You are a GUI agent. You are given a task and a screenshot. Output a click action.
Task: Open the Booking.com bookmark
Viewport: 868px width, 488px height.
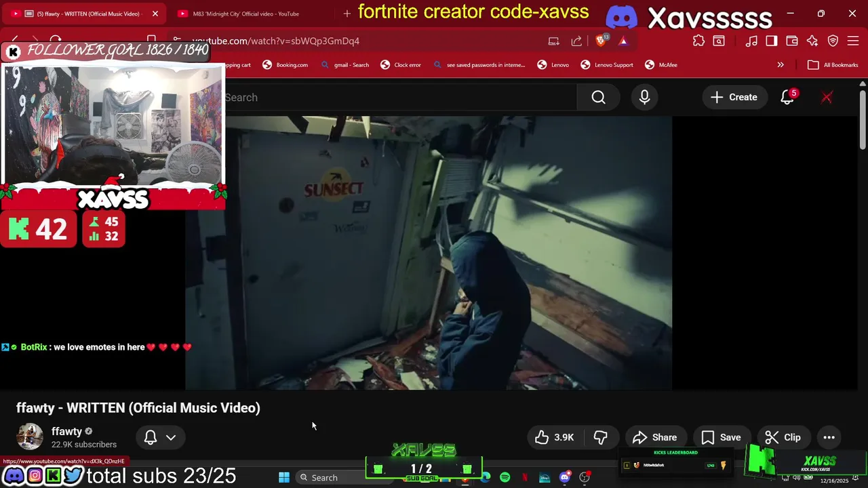pyautogui.click(x=285, y=65)
